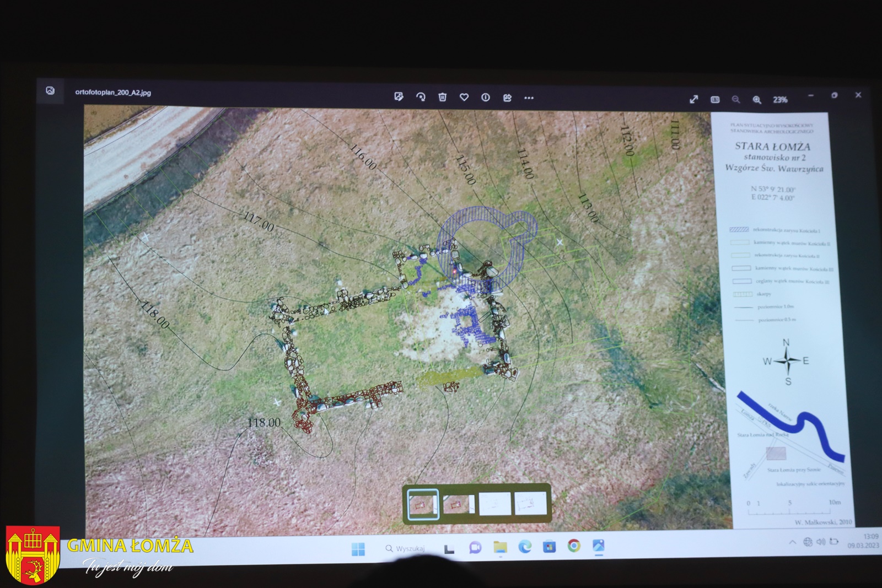This screenshot has height=588, width=882.
Task: Zoom in with the plus magnifier
Action: (757, 100)
